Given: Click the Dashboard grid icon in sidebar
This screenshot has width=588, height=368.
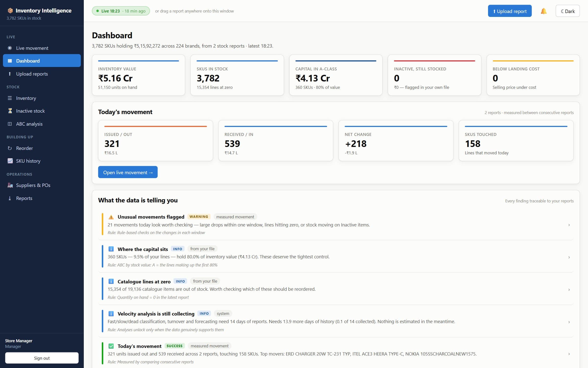Looking at the screenshot, I should coord(10,61).
